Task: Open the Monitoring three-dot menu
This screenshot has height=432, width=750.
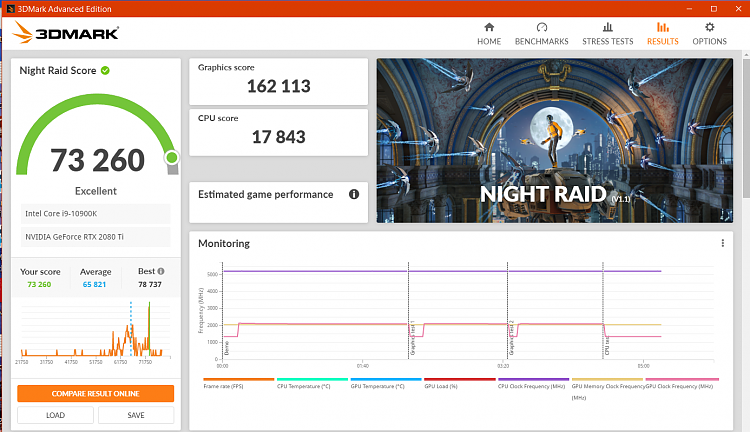Action: pos(722,243)
